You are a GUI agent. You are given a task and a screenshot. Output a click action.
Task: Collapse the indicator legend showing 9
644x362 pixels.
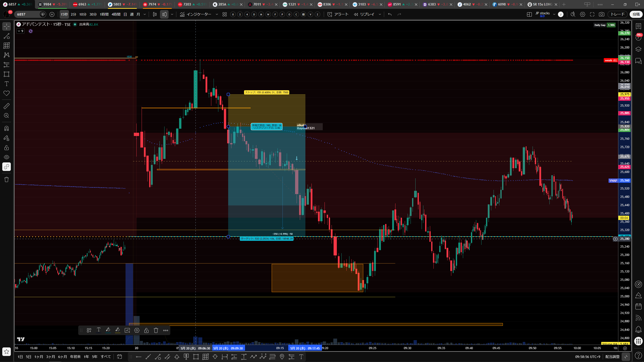point(20,31)
